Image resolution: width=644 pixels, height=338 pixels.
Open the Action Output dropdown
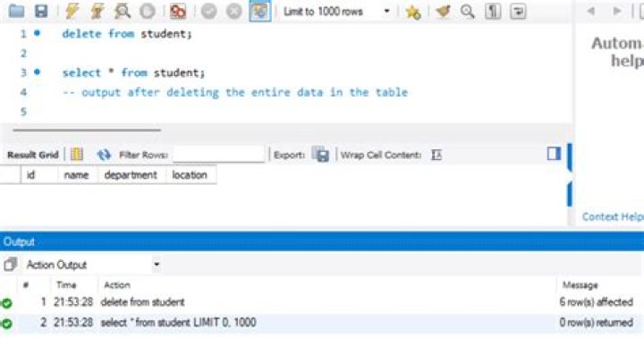93,265
